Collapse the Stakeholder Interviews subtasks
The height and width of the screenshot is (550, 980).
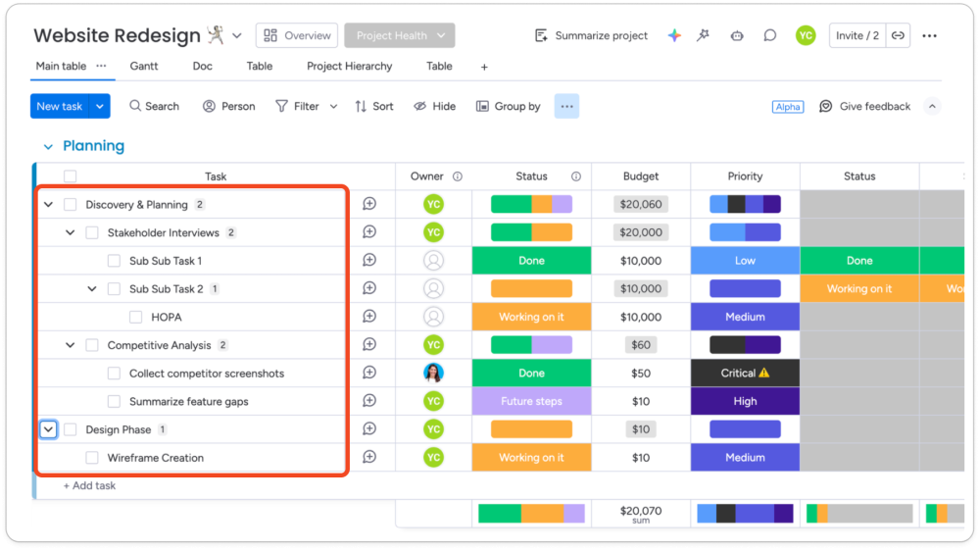pos(71,233)
